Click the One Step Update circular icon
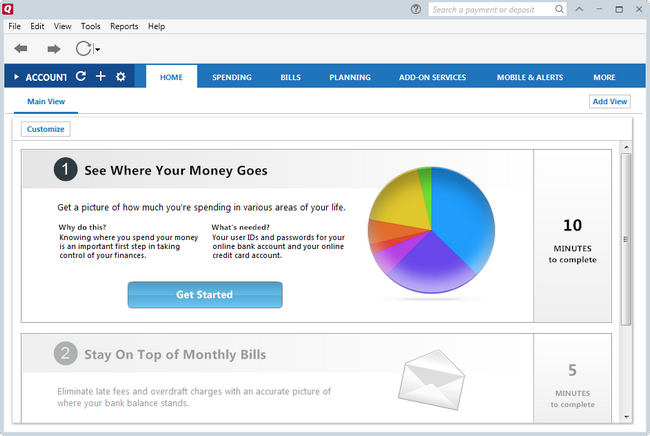The height and width of the screenshot is (436, 650). 83,48
